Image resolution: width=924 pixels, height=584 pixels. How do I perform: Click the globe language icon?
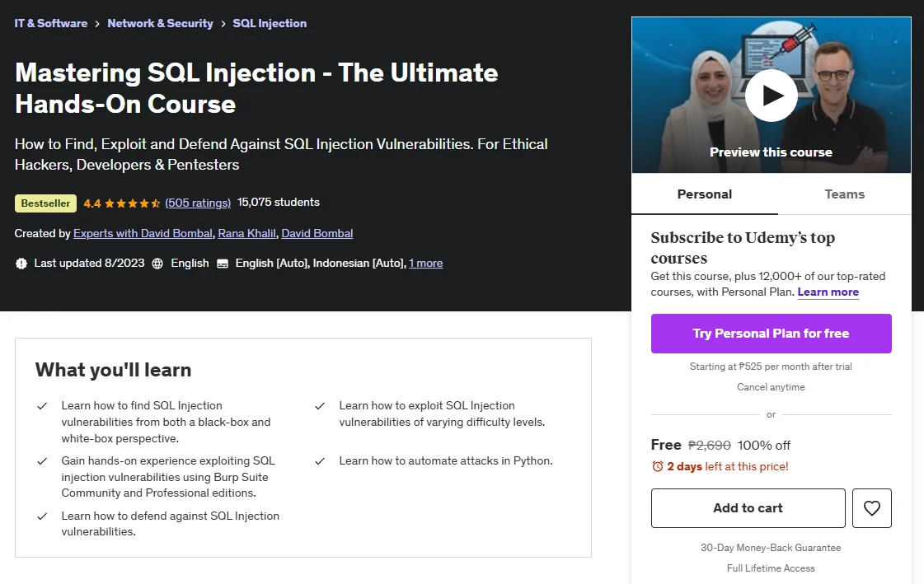pyautogui.click(x=157, y=264)
